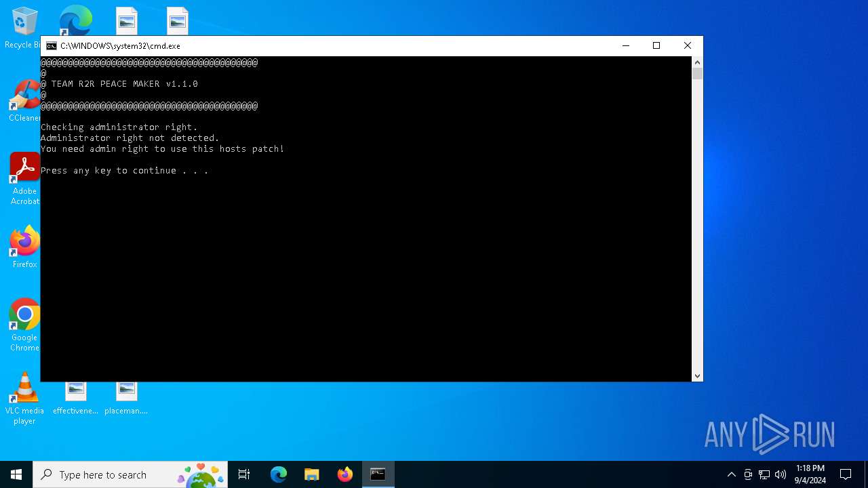Launch Firefox from the desktop shortcut
This screenshot has height=488, width=868.
(x=24, y=247)
